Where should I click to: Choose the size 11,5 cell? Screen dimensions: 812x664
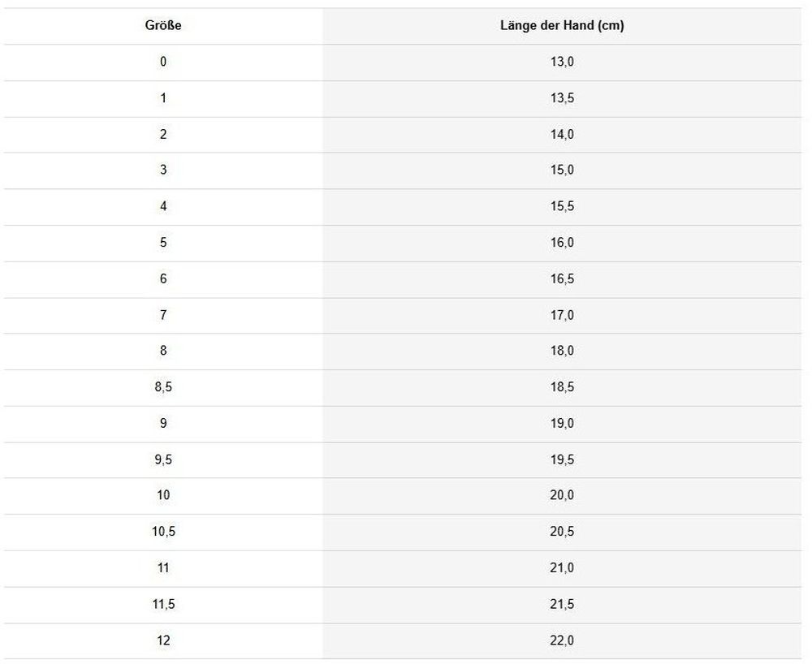point(163,605)
